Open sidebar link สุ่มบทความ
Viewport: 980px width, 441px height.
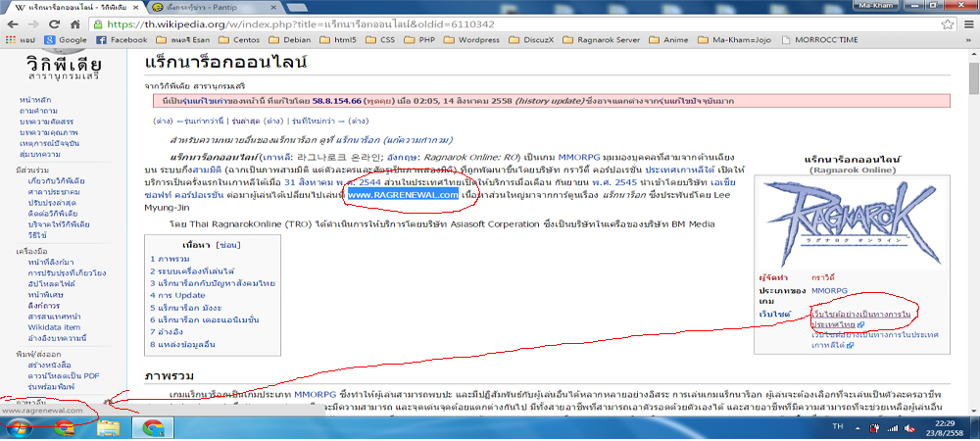(x=40, y=154)
